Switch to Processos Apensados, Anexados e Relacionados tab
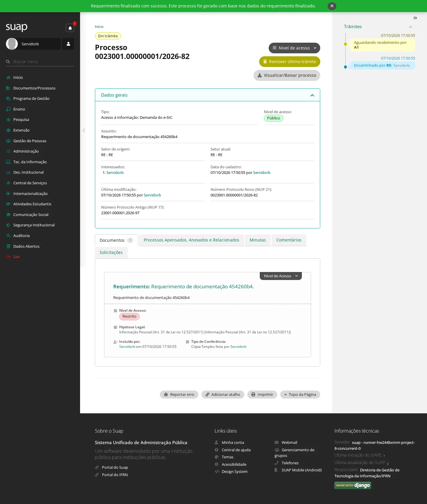Viewport: 427px width, 504px height. pos(192,240)
